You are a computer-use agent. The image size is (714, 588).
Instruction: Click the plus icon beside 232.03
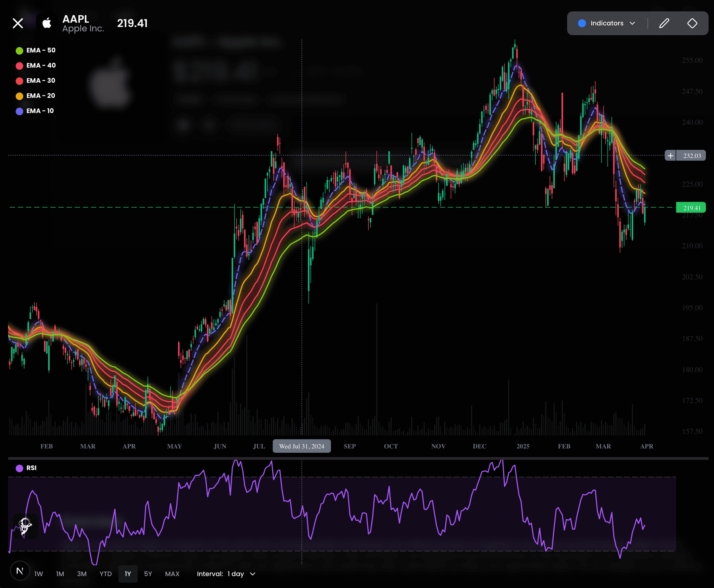point(670,156)
